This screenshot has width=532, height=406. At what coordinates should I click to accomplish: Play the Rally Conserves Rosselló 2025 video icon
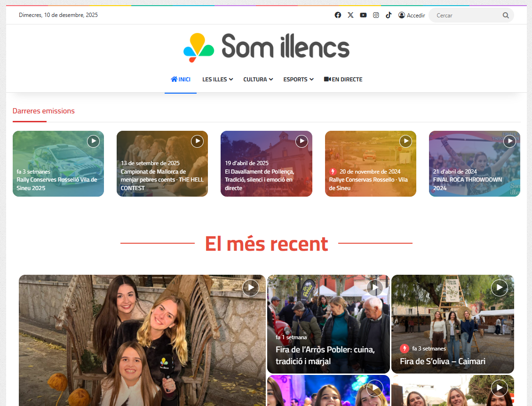pos(93,141)
